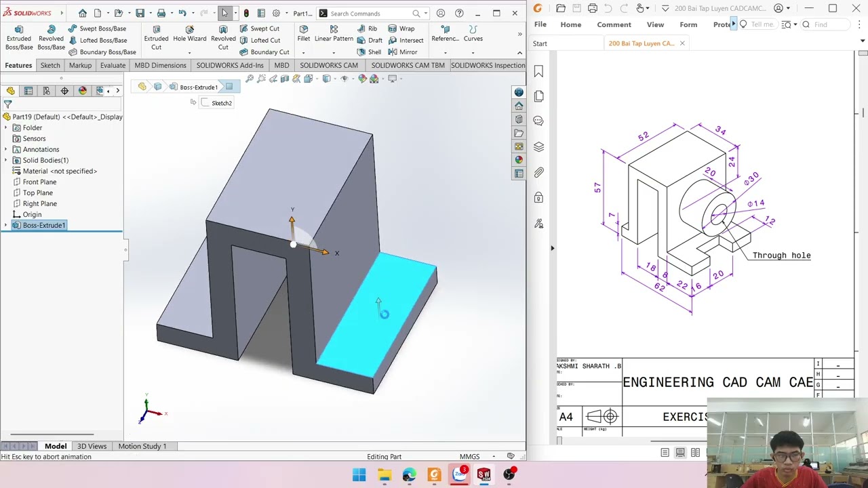Viewport: 868px width, 488px height.
Task: Select the Lofted Cut command
Action: coord(260,40)
